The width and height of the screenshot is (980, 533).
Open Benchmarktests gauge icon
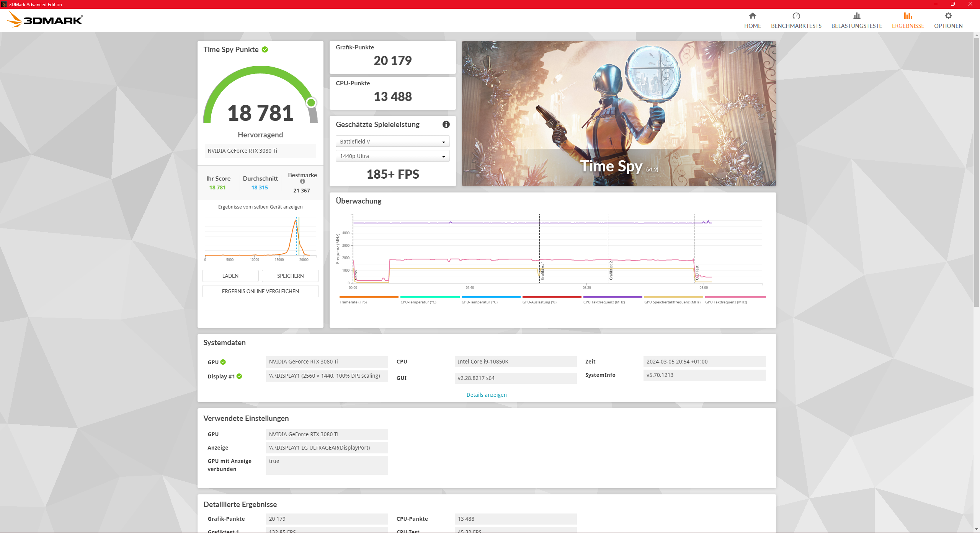796,16
